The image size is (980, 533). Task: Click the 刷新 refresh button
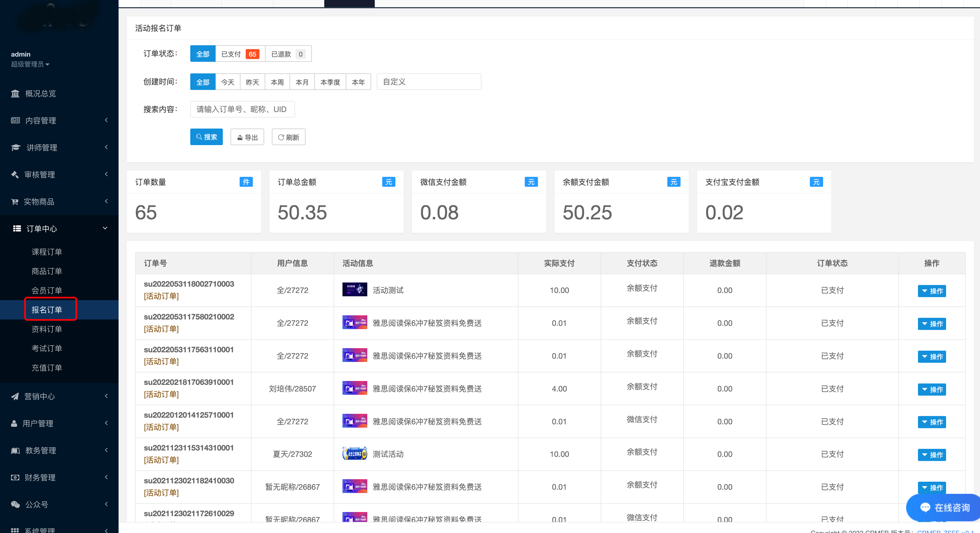288,137
